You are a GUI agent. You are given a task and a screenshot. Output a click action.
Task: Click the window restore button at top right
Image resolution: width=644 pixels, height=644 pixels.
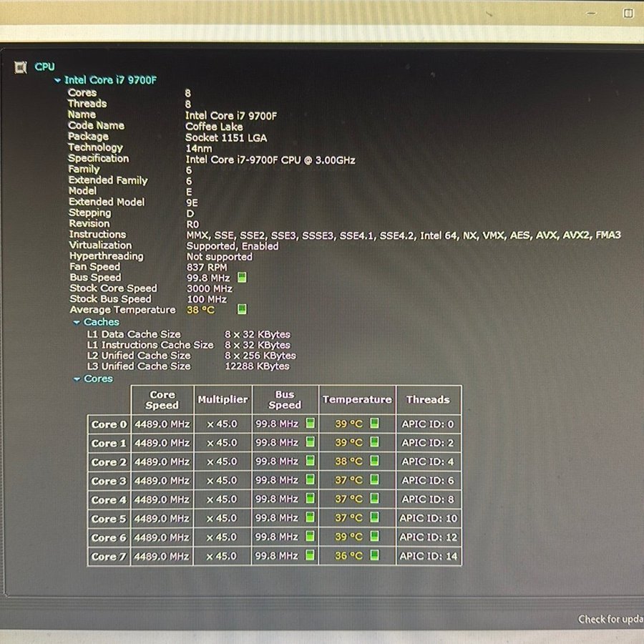628,12
